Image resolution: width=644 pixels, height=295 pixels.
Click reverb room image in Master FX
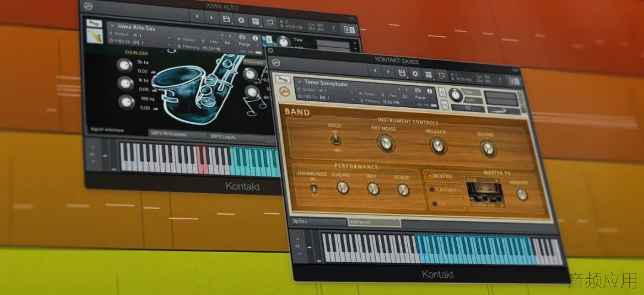pos(487,192)
